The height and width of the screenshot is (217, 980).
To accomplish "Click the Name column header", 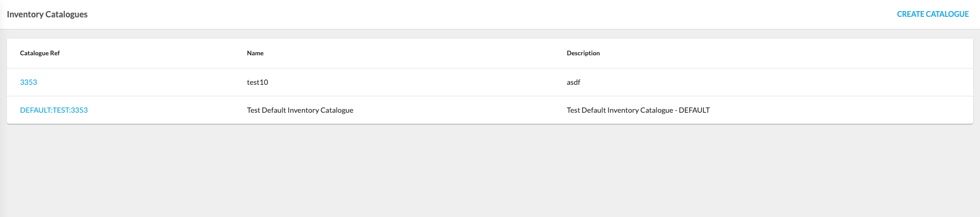I will point(255,53).
